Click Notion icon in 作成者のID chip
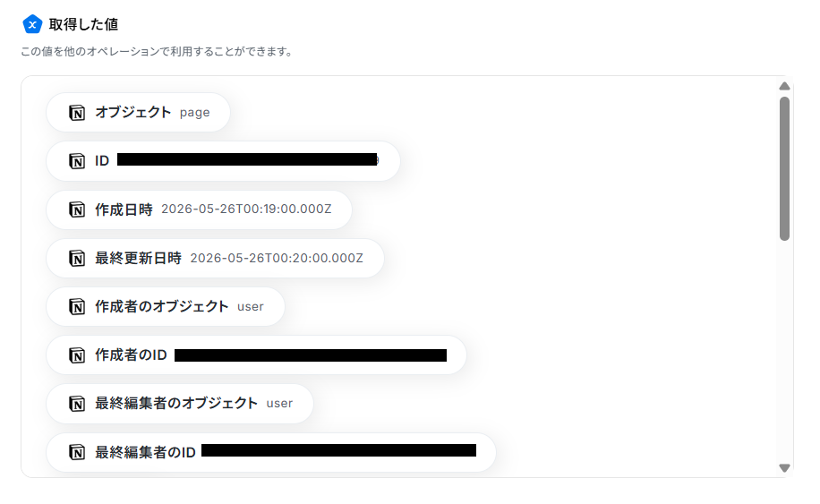This screenshot has height=504, width=820. click(77, 355)
